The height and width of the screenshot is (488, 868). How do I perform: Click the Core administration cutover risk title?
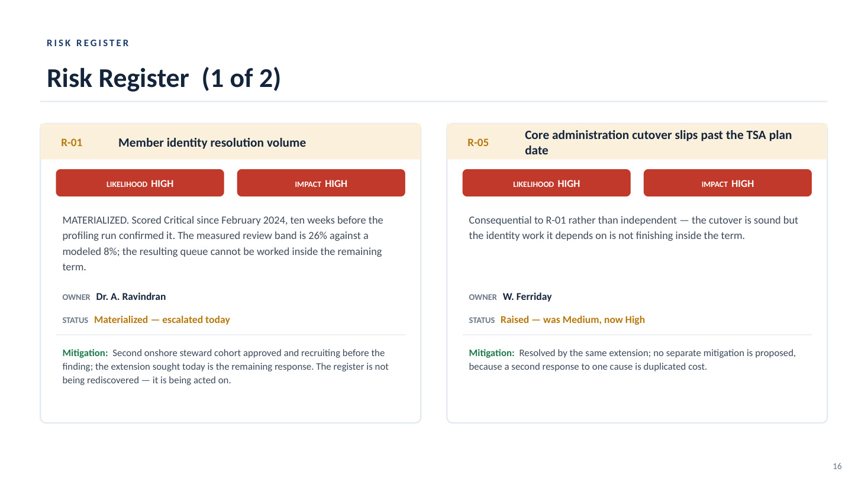click(x=658, y=143)
